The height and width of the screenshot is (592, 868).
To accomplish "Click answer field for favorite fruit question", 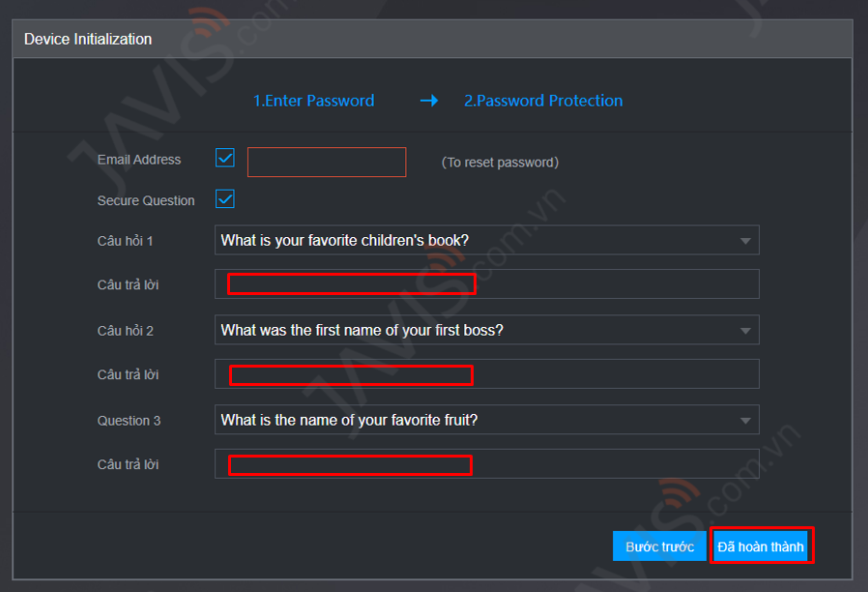I will pos(486,464).
